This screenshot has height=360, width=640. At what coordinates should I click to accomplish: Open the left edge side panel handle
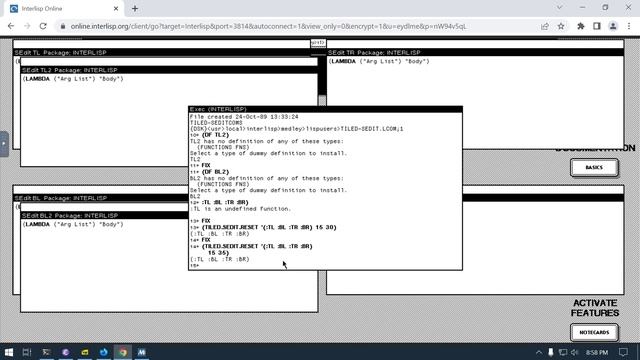tap(4, 144)
